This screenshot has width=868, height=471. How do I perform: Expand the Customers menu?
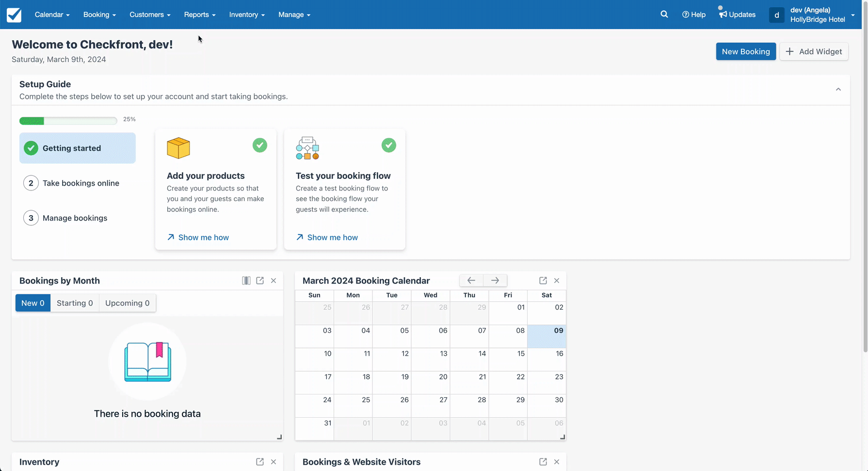pos(150,15)
